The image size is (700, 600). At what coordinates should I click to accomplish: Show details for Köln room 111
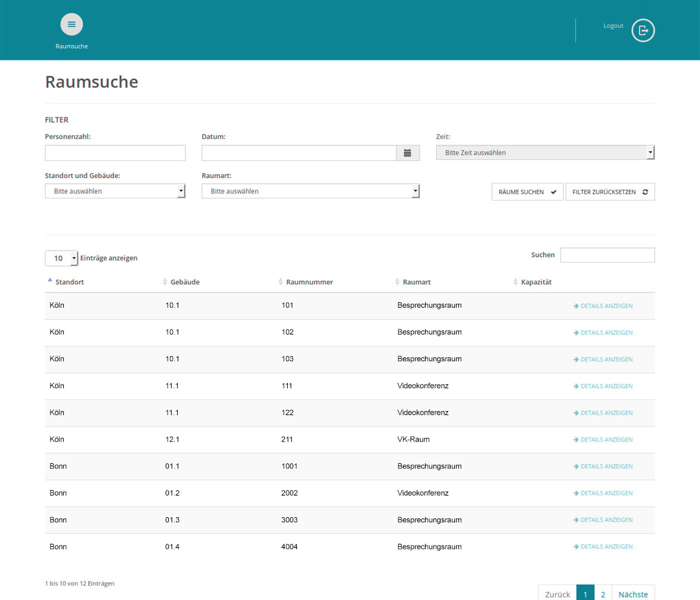tap(603, 386)
